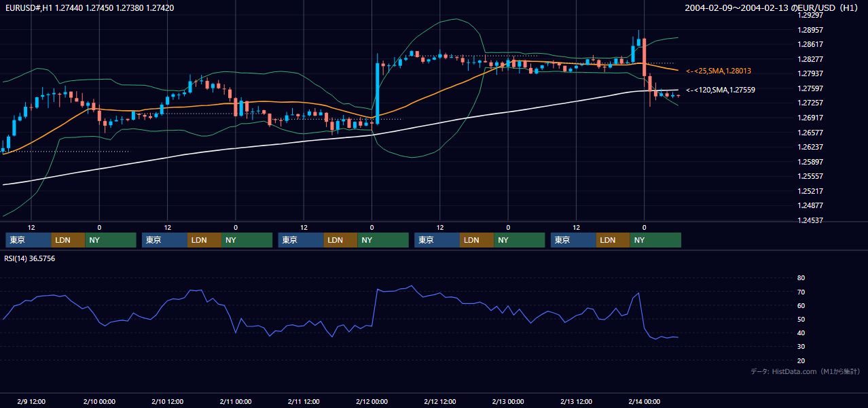Click the 1.24877 price axis label
This screenshot has width=868, height=408.
(x=810, y=205)
